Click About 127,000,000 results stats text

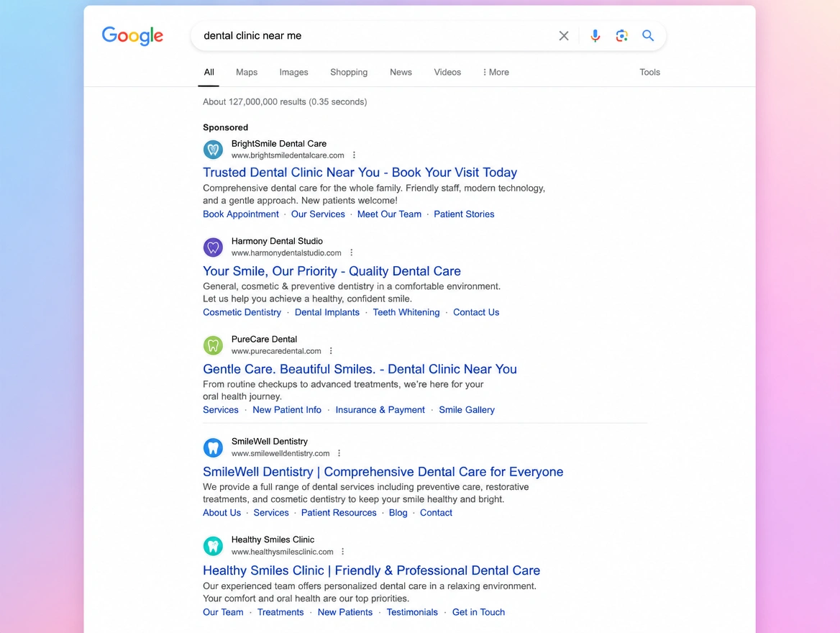285,102
